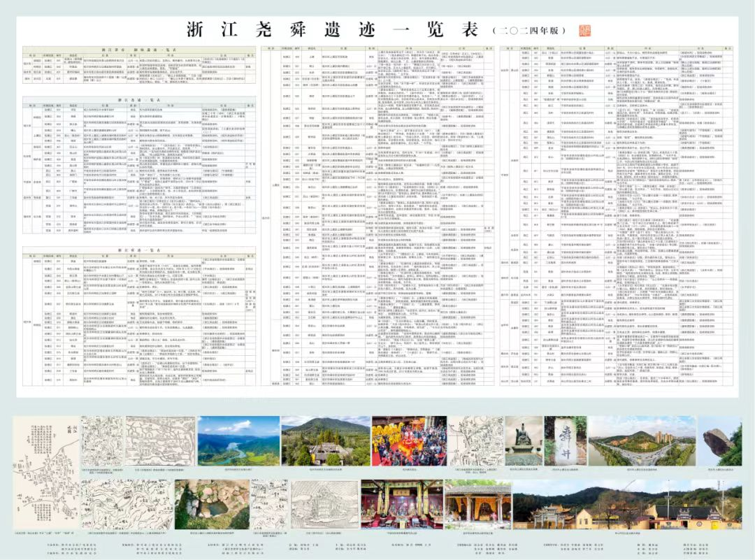Click the main title 浙江尧舜遗迹一览表
755x560 pixels.
pos(333,30)
